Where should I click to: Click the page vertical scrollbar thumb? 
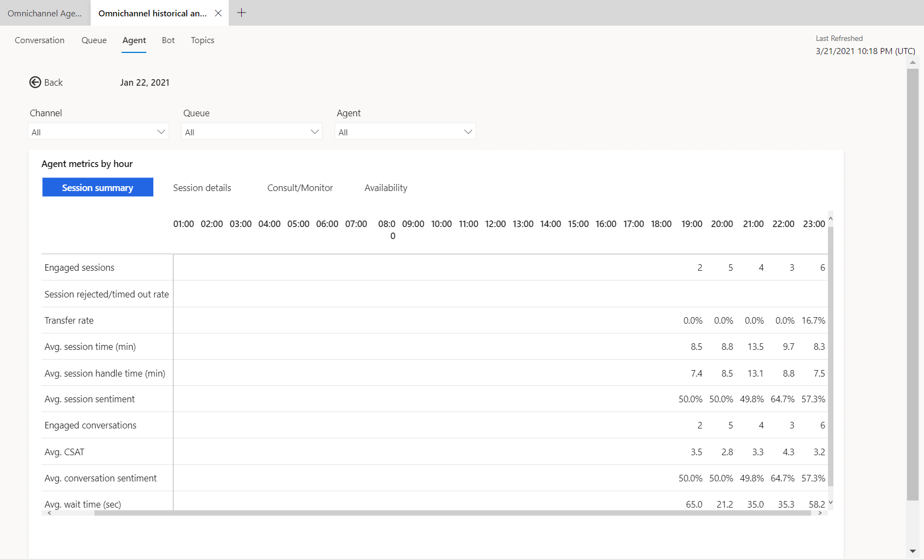913,284
